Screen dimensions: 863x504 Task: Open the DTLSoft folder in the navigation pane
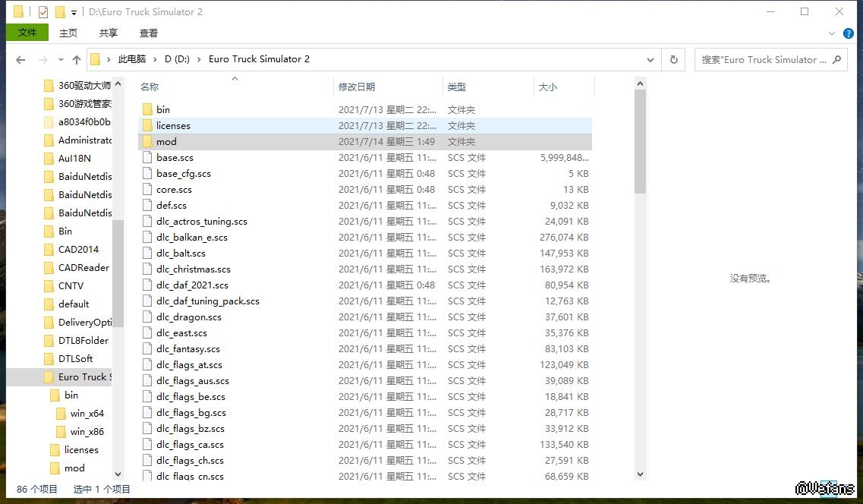75,359
